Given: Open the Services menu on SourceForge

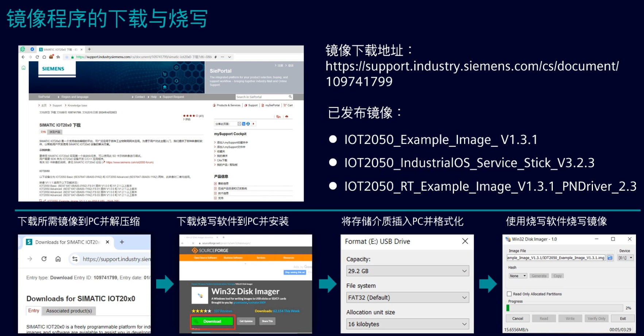Looking at the screenshot, I should tap(261, 258).
